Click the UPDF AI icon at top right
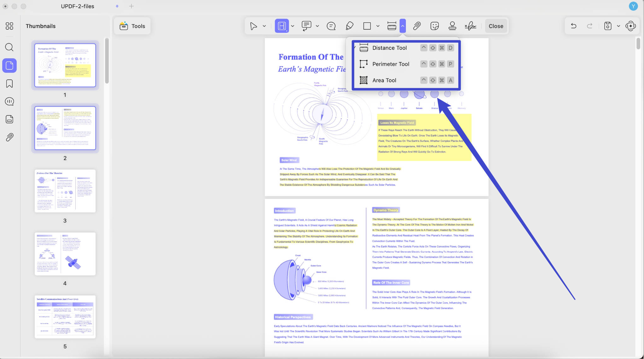644x359 pixels. [630, 26]
